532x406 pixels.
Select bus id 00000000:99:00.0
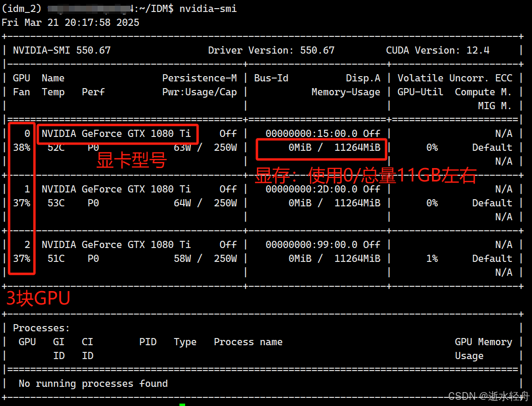(x=311, y=245)
